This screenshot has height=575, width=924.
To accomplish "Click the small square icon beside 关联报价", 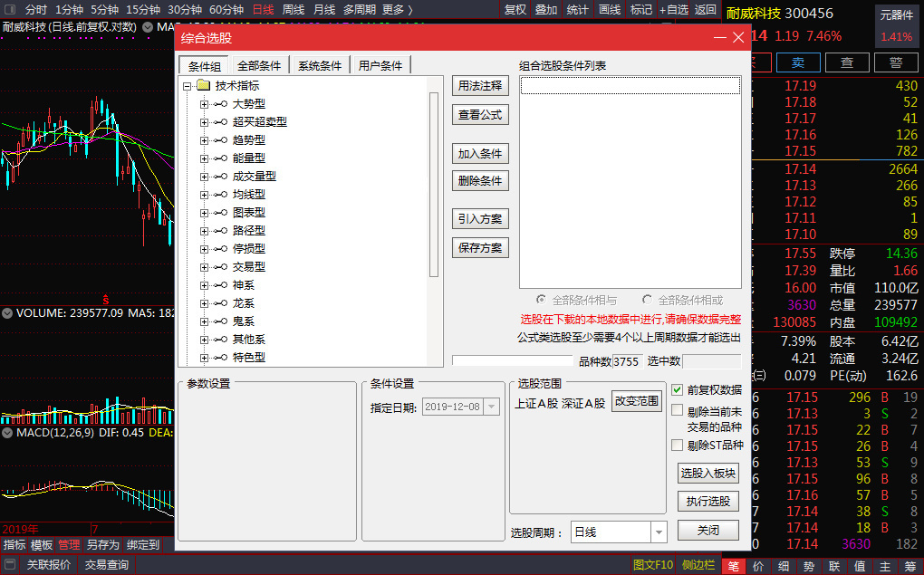I will 10,565.
